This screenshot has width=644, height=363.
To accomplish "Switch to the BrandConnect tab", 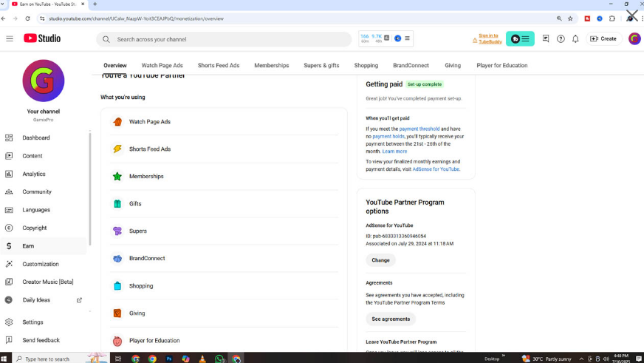I will pyautogui.click(x=411, y=65).
